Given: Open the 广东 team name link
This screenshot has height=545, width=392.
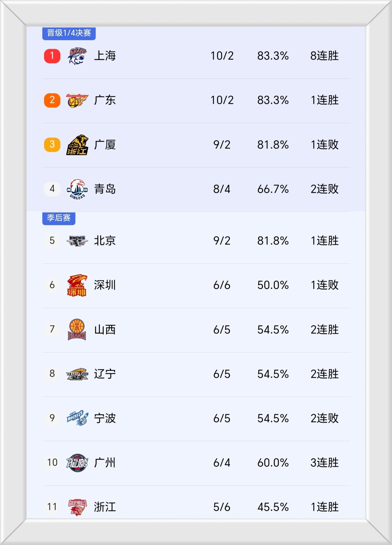Looking at the screenshot, I should [105, 100].
